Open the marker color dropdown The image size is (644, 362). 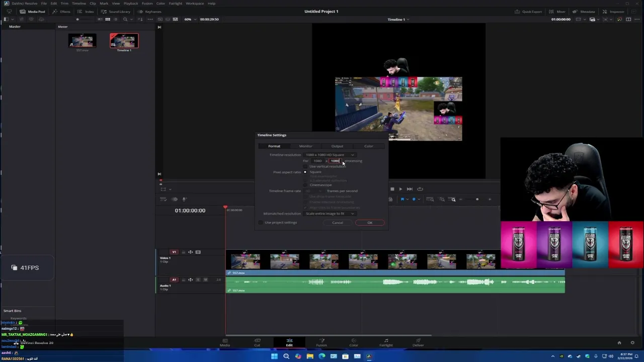tap(418, 200)
